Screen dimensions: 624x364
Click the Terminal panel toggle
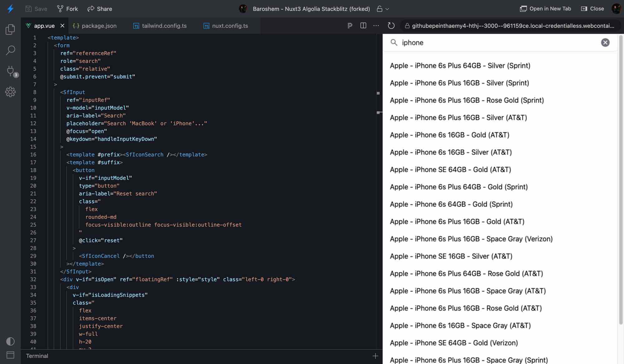point(10,355)
